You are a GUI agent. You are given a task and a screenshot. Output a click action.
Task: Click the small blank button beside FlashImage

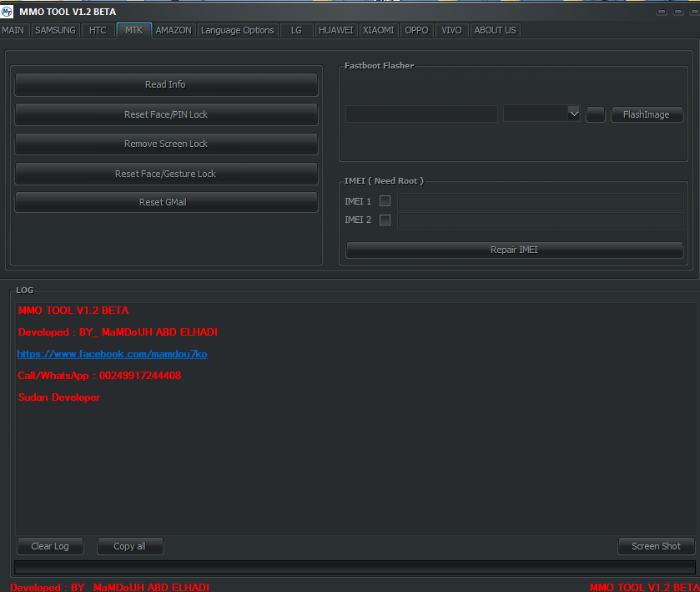point(595,114)
